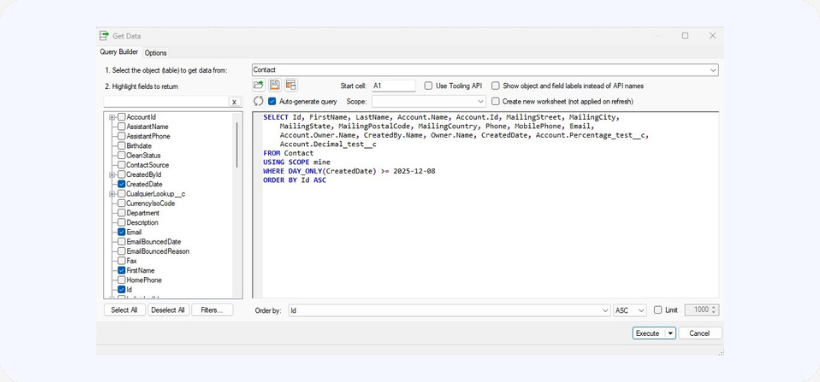Uncheck the FirstName field

coord(121,271)
